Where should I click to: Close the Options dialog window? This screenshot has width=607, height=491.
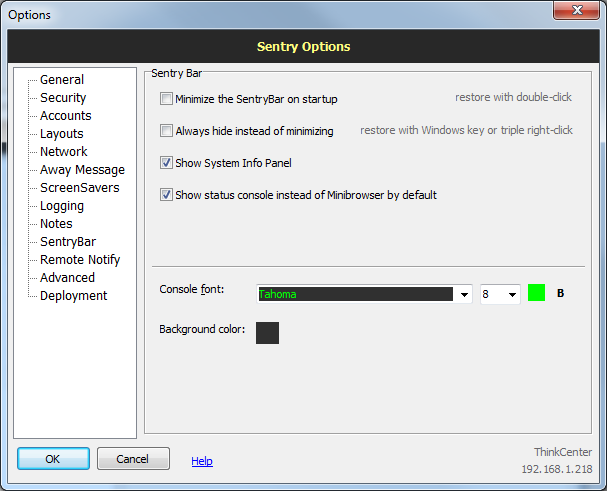[576, 10]
